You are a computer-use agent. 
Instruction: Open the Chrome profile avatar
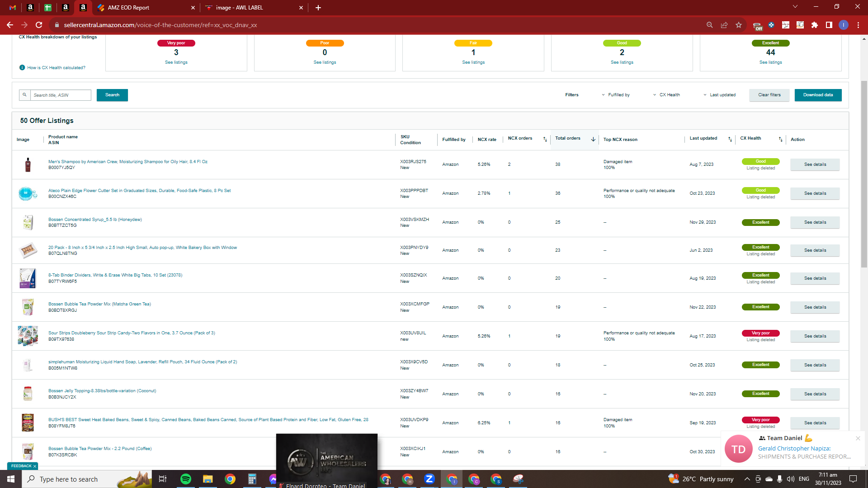[x=844, y=25]
